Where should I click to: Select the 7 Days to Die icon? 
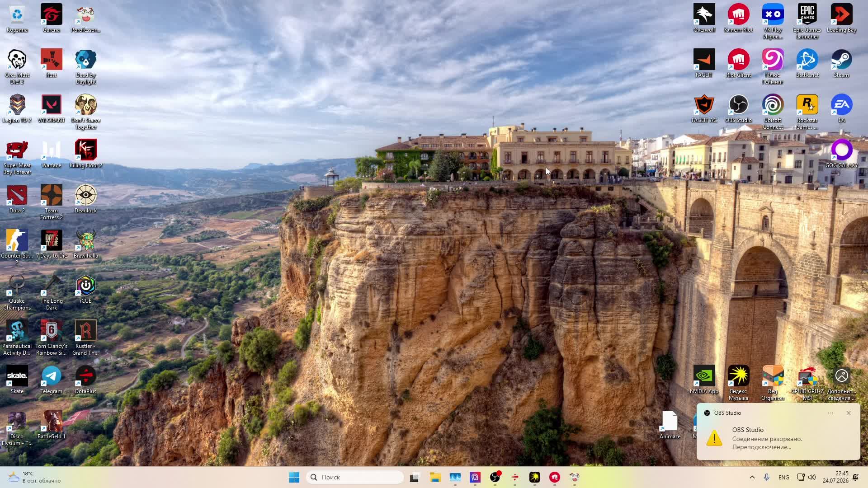coord(51,244)
